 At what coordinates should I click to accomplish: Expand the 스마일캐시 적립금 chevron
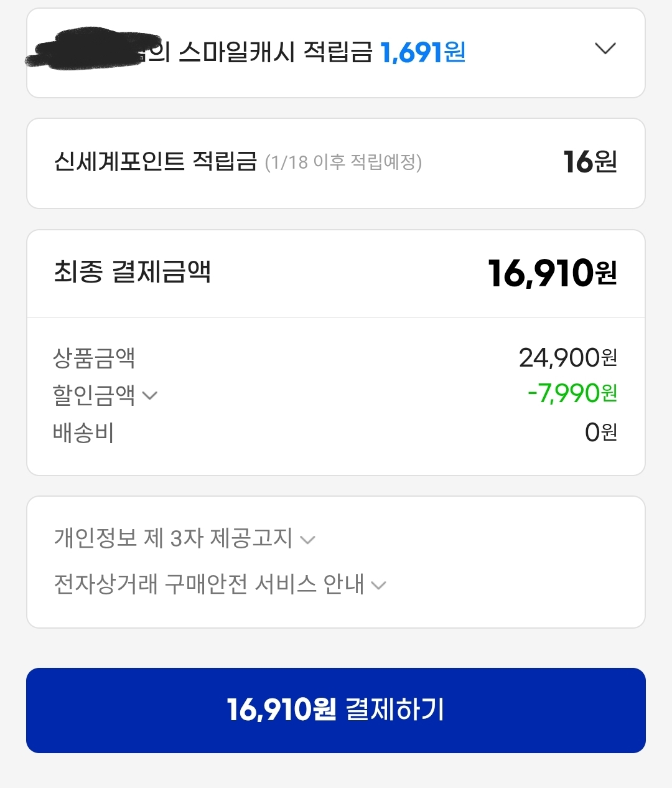click(605, 49)
